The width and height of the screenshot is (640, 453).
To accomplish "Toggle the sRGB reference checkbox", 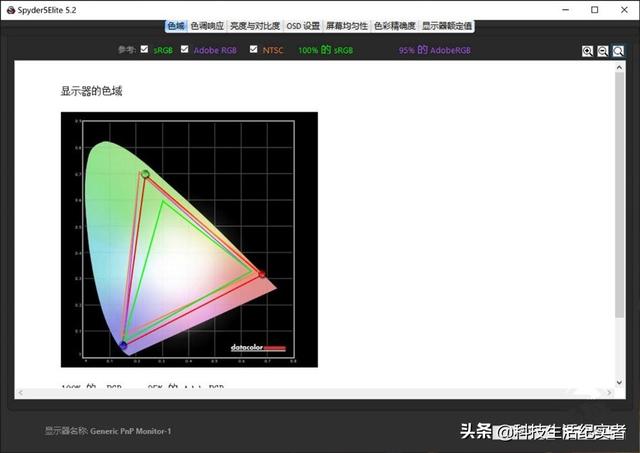I will click(144, 49).
